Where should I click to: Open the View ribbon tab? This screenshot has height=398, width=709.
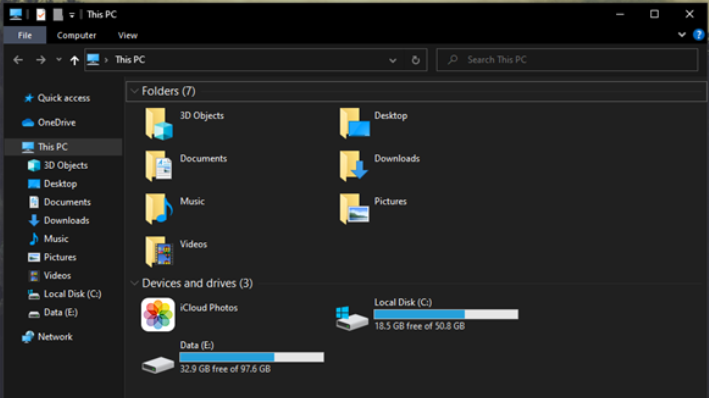coord(128,35)
